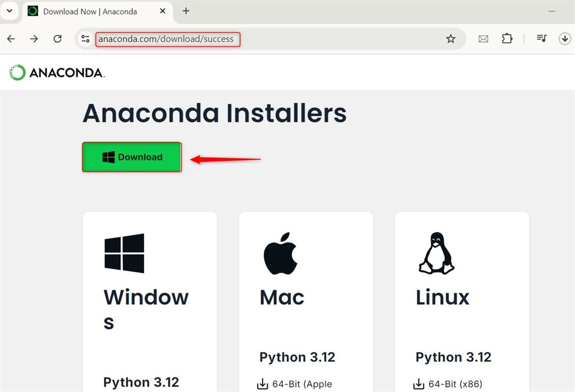575x392 pixels.
Task: Click Linux penguin logo
Action: [x=437, y=253]
